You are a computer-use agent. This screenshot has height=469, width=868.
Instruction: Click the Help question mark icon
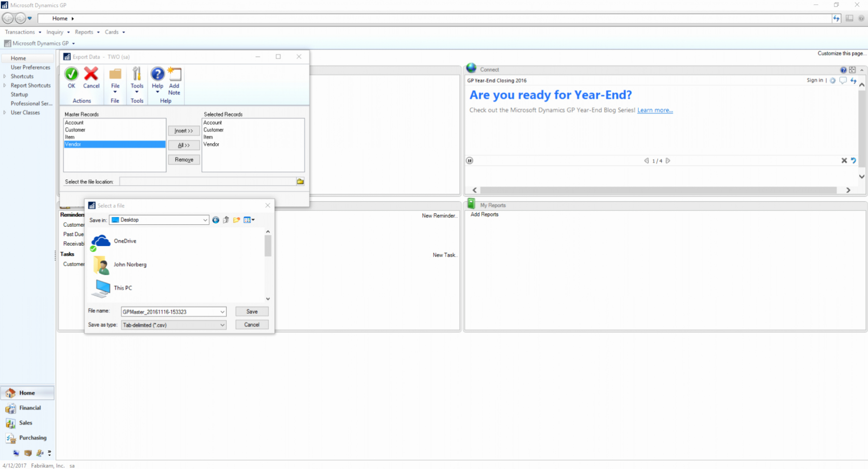(x=157, y=74)
